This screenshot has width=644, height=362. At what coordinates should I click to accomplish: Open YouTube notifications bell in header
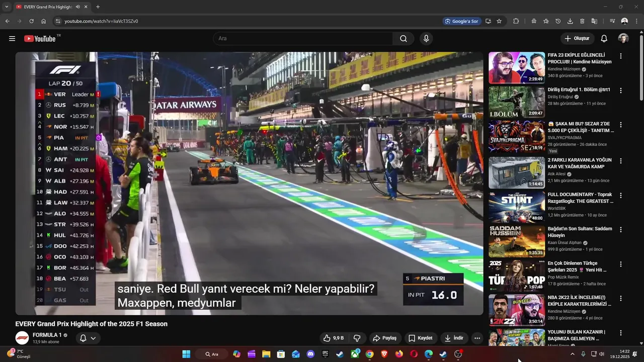click(604, 39)
